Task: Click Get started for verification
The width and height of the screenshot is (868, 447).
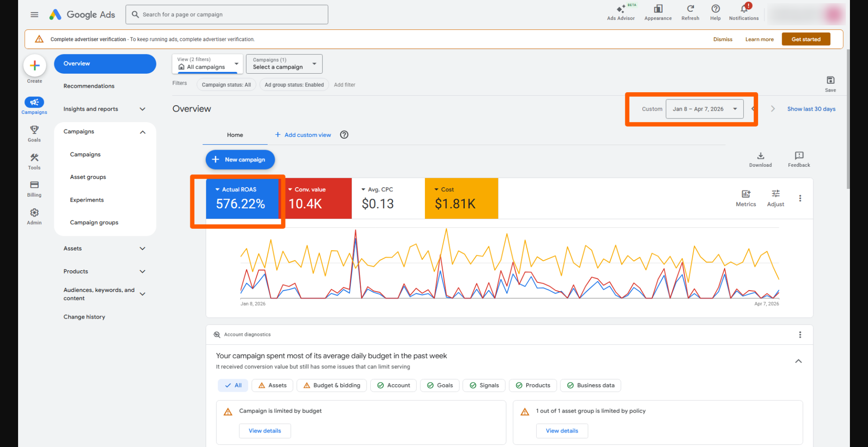Action: click(806, 39)
